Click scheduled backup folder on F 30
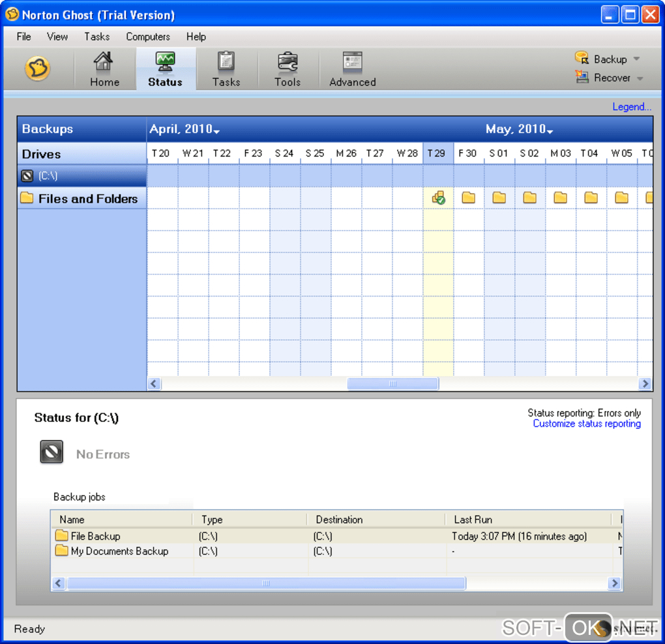This screenshot has height=644, width=665. click(x=469, y=198)
